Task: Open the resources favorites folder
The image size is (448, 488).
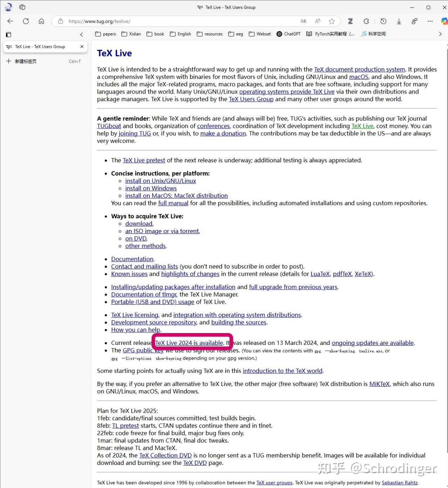Action: pyautogui.click(x=210, y=34)
